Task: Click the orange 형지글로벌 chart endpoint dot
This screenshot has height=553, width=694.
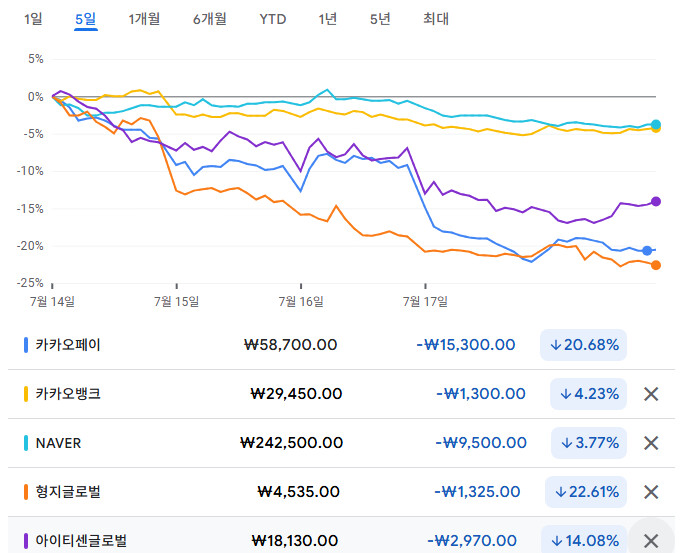Action: pyautogui.click(x=656, y=265)
